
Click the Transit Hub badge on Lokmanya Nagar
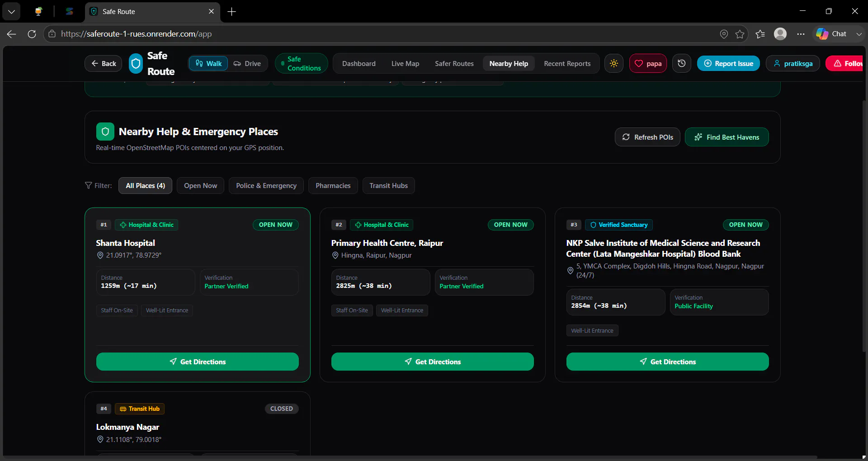pyautogui.click(x=140, y=409)
